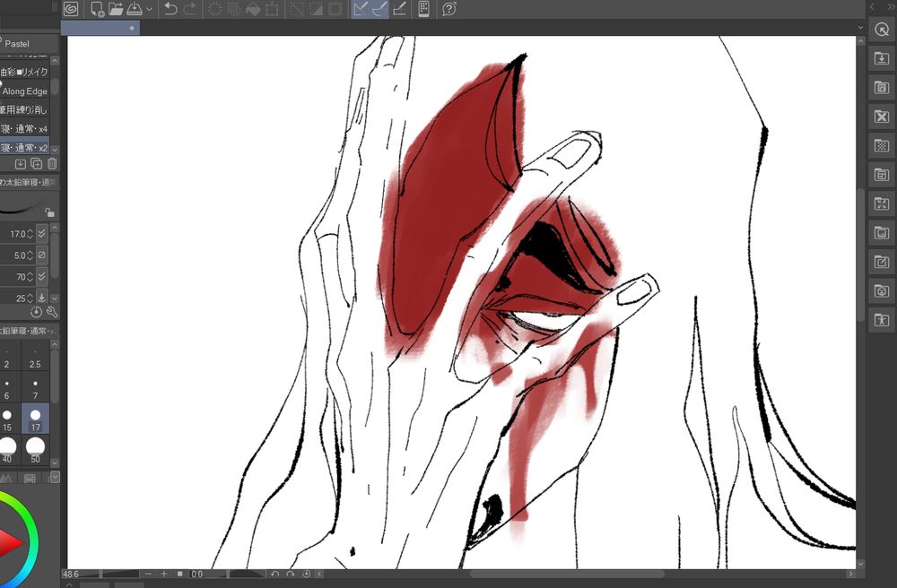Viewport: 897px width, 588px height.
Task: Open the button beside the 25 value
Action: [42, 298]
